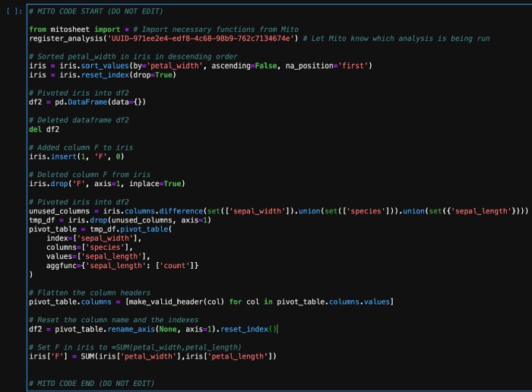Click the unused_columns assignment line
532x392 pixels.
click(x=279, y=211)
